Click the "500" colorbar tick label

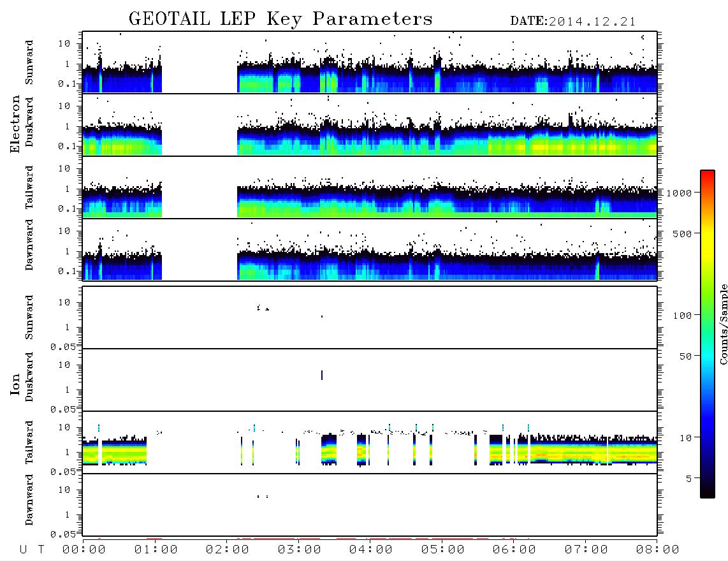pos(682,233)
